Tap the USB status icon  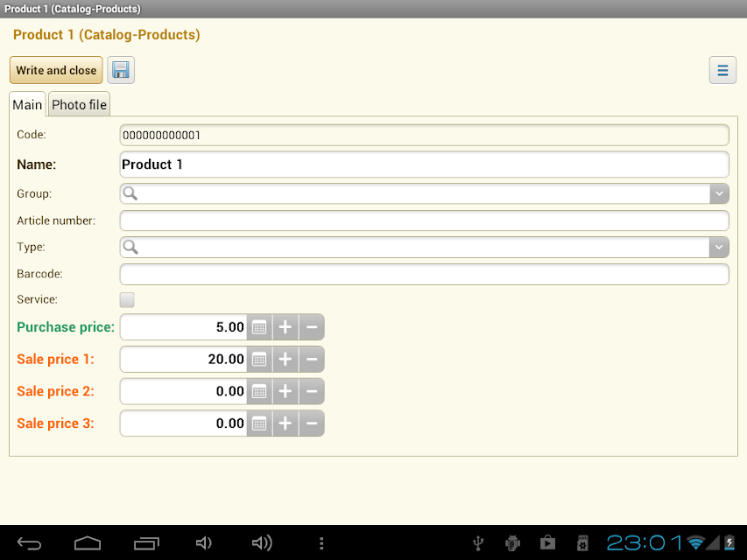(478, 542)
